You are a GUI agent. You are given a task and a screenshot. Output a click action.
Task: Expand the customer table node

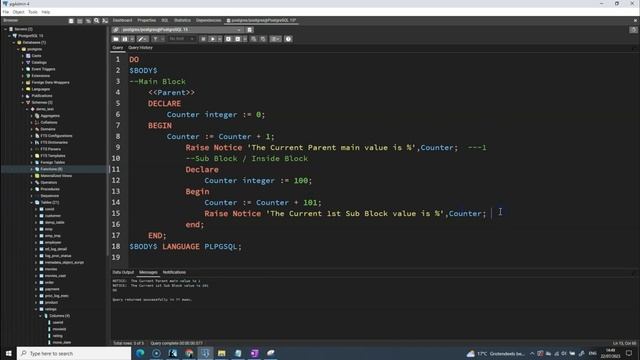36,216
